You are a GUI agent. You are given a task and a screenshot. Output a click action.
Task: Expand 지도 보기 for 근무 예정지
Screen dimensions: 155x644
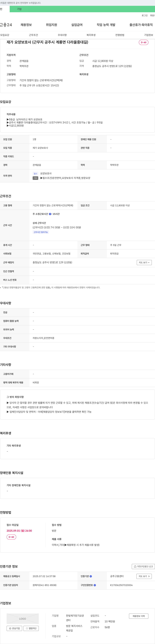point(144,263)
